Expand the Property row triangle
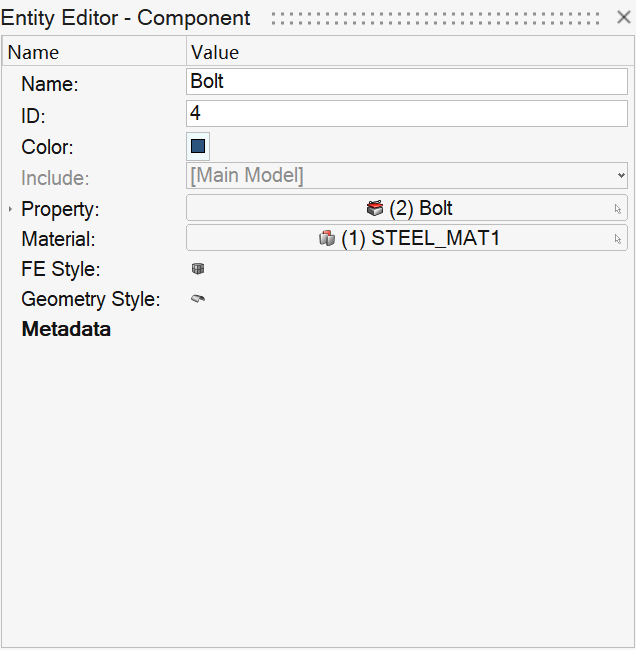Image resolution: width=636 pixels, height=650 pixels. (10, 209)
